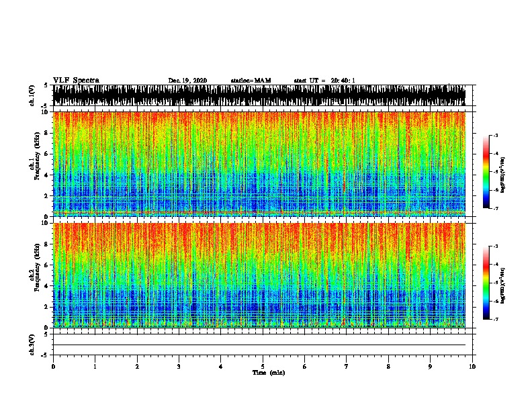Click the "8" kHz tick on ch.2 frequency axis

point(46,244)
